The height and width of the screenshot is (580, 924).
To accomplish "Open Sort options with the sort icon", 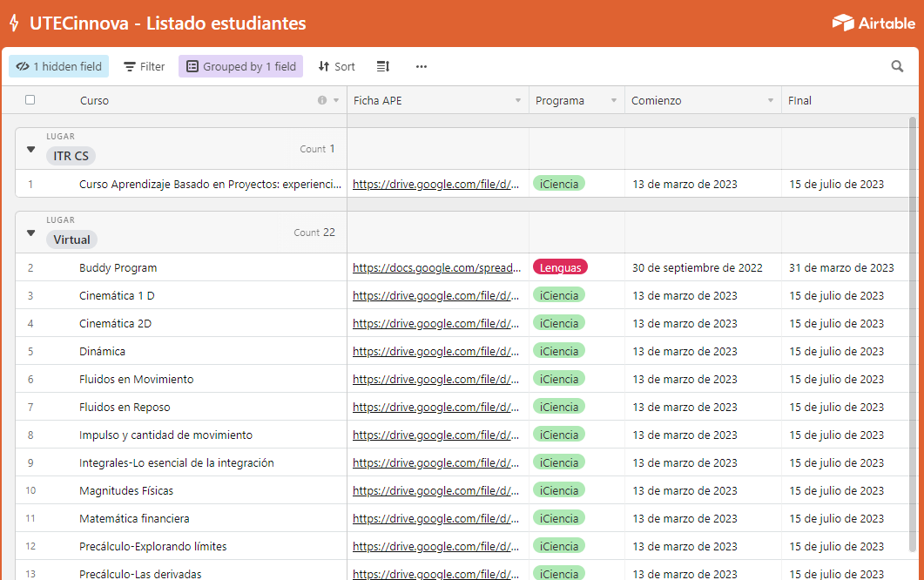I will [336, 66].
